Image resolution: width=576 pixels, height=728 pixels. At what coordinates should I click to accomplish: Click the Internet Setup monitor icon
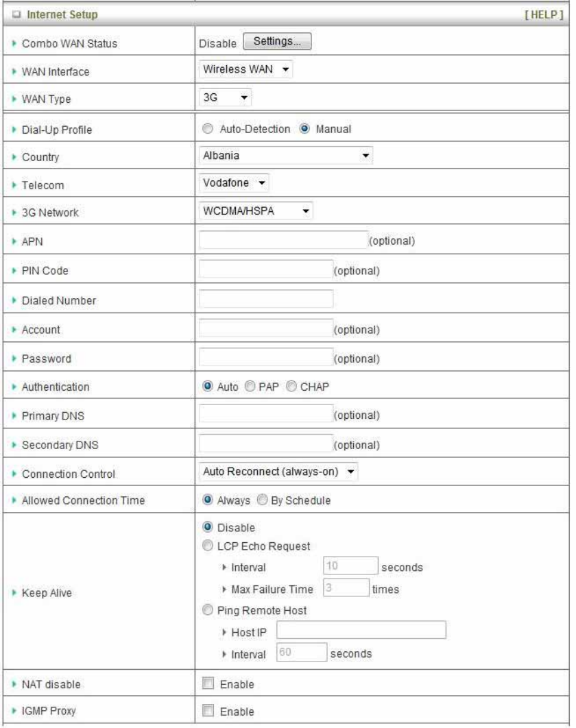pyautogui.click(x=16, y=15)
